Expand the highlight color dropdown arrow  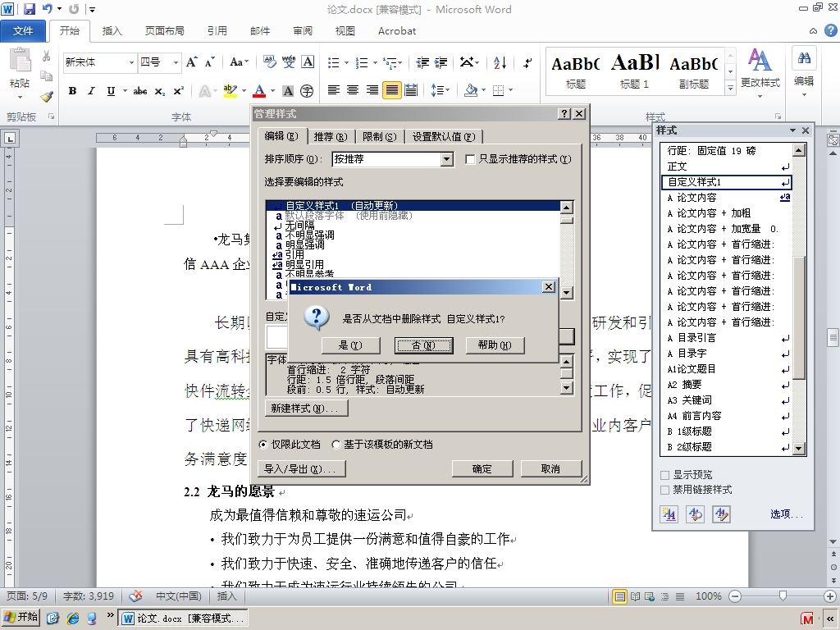[x=244, y=90]
